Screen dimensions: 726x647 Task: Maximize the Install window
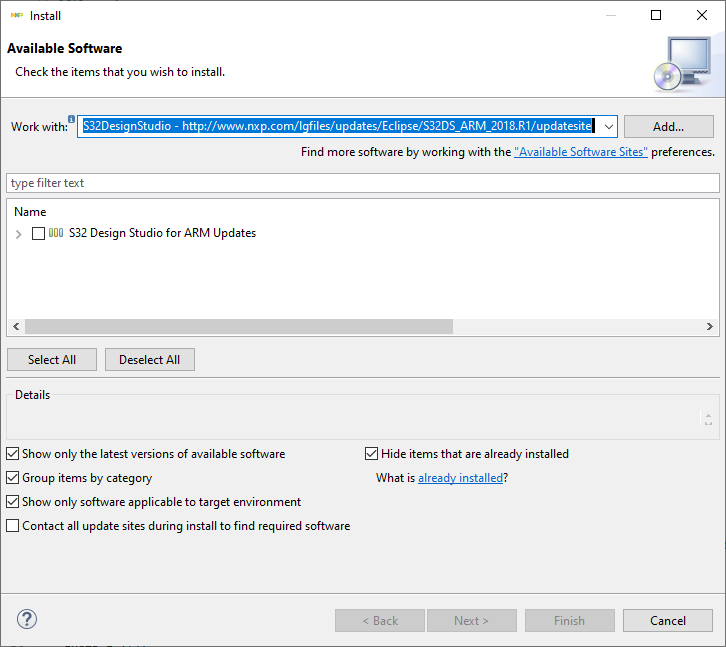(656, 15)
